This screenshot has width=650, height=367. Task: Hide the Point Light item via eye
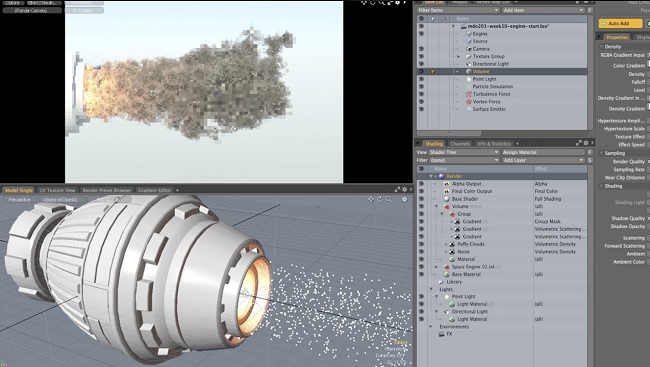421,79
